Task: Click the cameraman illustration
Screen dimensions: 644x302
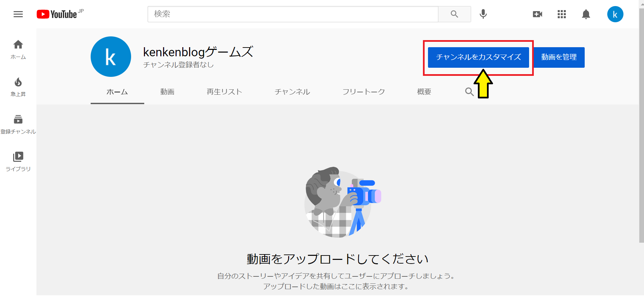Action: [x=343, y=202]
